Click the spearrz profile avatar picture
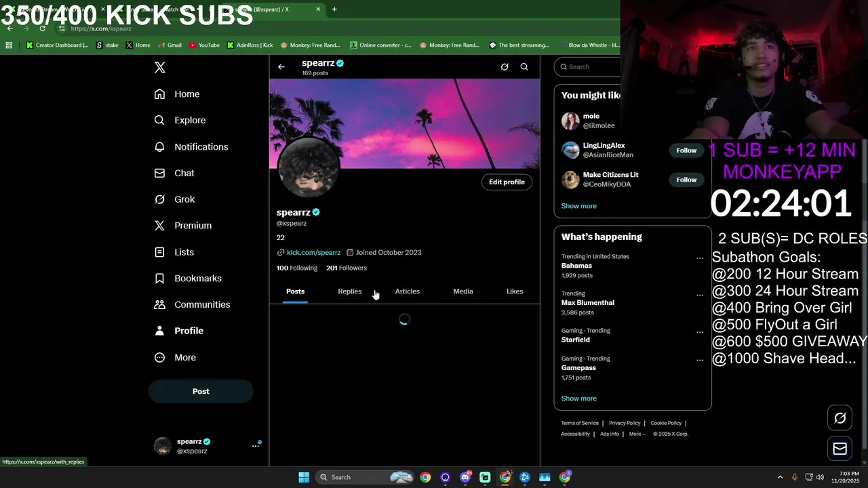The height and width of the screenshot is (488, 868). click(308, 167)
